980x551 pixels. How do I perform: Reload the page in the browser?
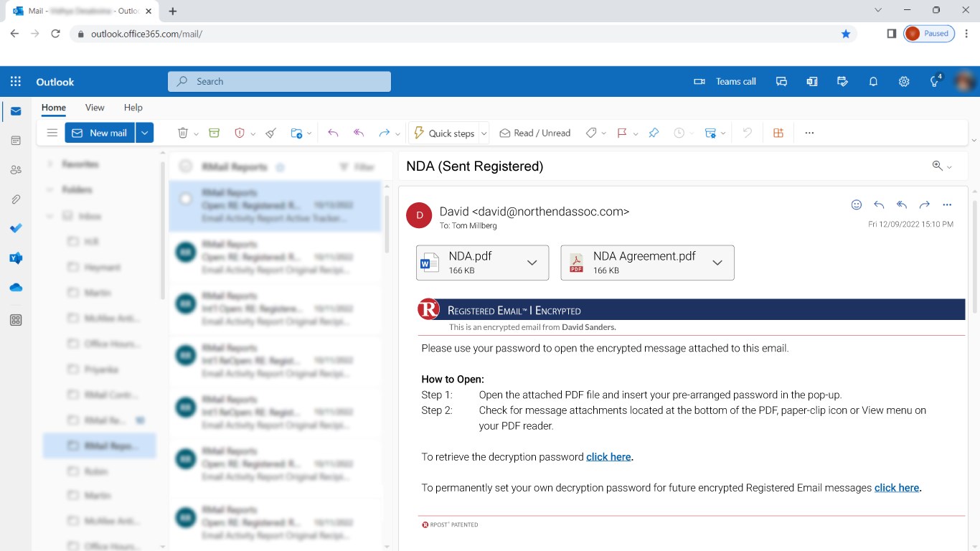(55, 34)
